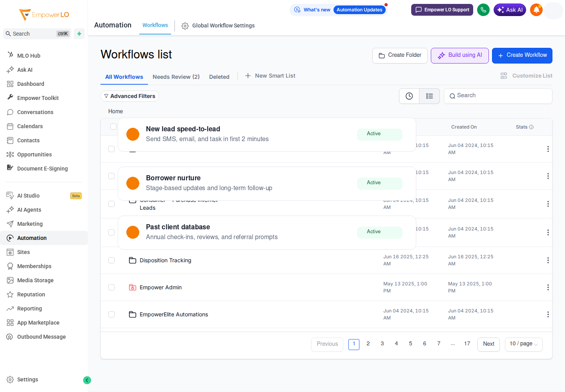Screen dimensions: 565x392
Task: Click the Empower Admin red folder icon
Action: pyautogui.click(x=133, y=287)
